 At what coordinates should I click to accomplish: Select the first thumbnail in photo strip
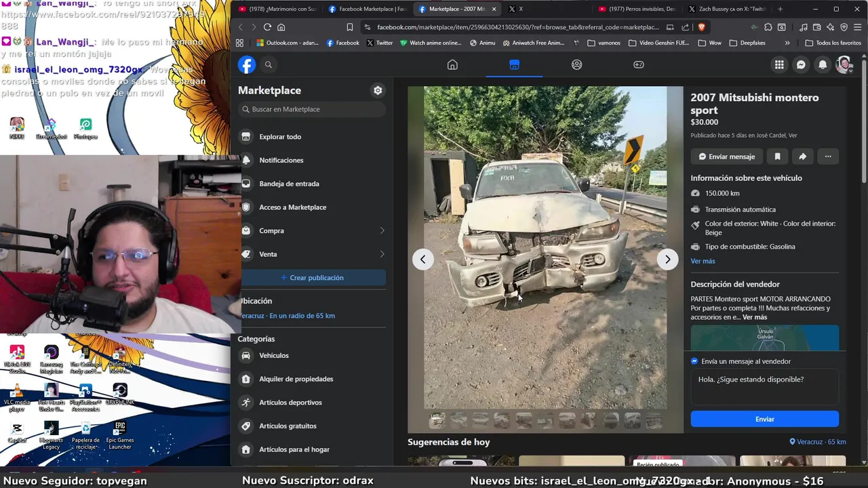(437, 421)
